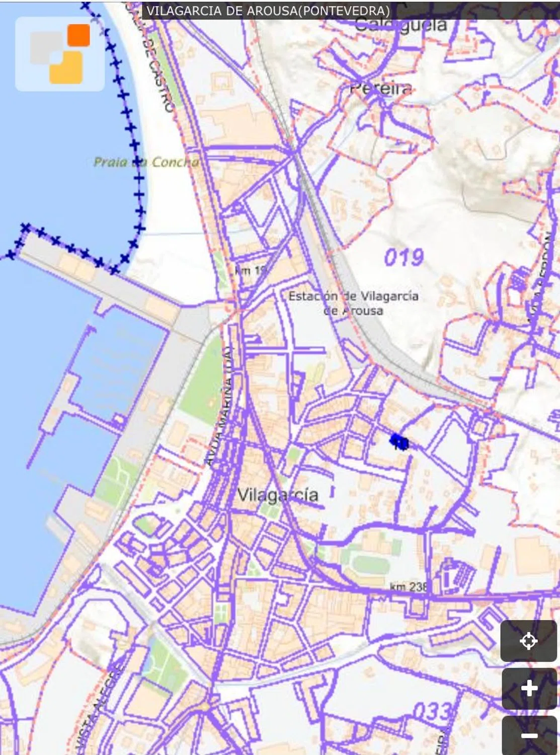The width and height of the screenshot is (560, 755).
Task: Click the Caldigueia label at the top
Action: pos(401,25)
